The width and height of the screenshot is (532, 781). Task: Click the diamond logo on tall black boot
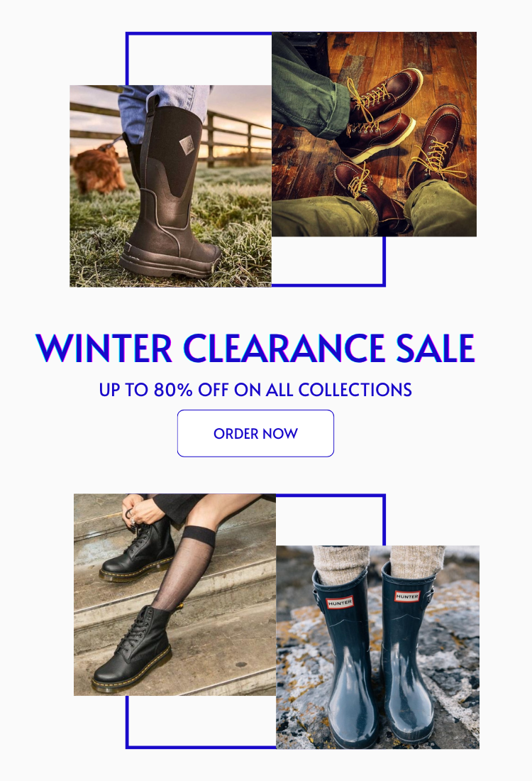187,146
